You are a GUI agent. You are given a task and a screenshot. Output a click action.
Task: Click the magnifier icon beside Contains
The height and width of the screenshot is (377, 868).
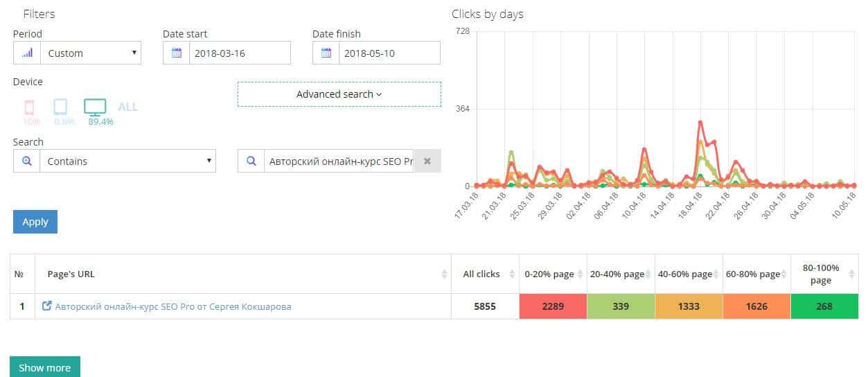[26, 161]
